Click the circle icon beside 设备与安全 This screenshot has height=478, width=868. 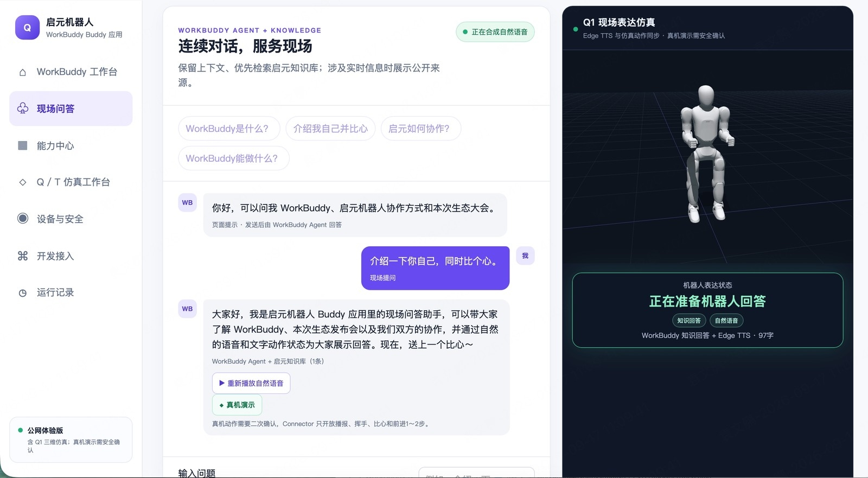pyautogui.click(x=23, y=219)
